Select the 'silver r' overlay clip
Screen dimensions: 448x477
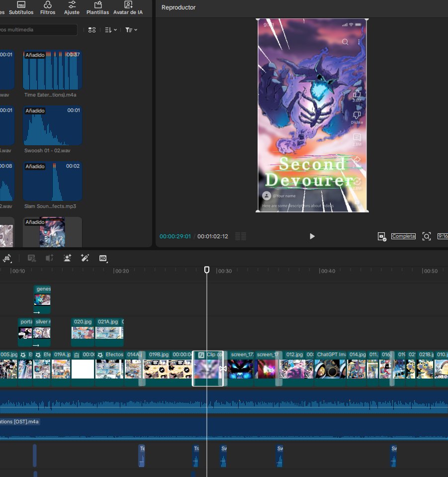tap(42, 332)
